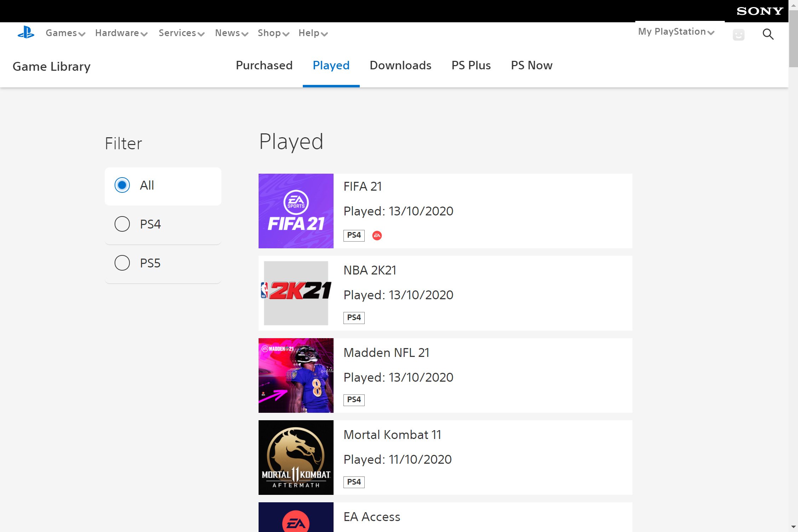This screenshot has height=532, width=798.
Task: Select the PS4 filter radio button
Action: point(122,224)
